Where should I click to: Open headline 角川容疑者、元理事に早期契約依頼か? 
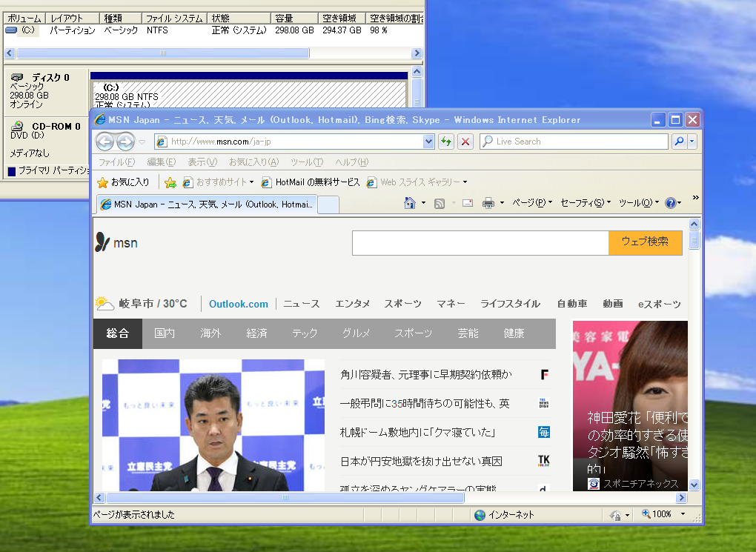[x=425, y=375]
